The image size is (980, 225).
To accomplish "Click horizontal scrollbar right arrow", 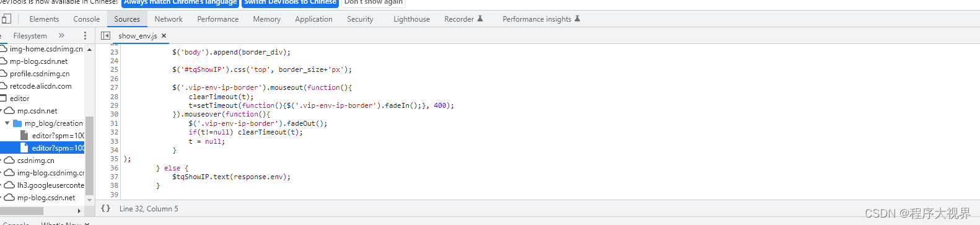I will pos(79,211).
